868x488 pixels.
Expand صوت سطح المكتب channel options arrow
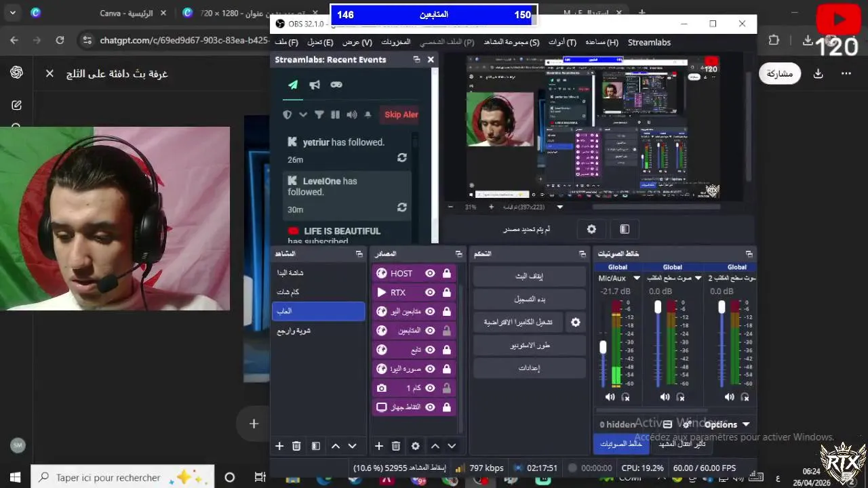(698, 278)
